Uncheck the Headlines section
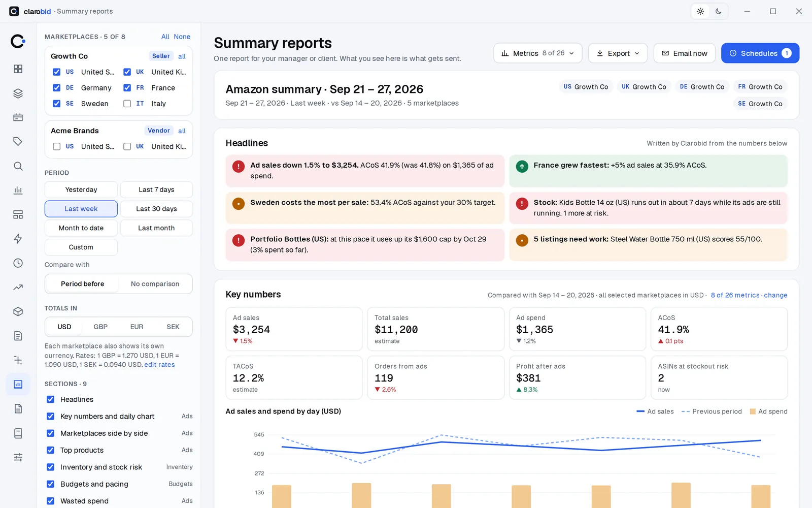Screen dimensions: 812x508 51,399
